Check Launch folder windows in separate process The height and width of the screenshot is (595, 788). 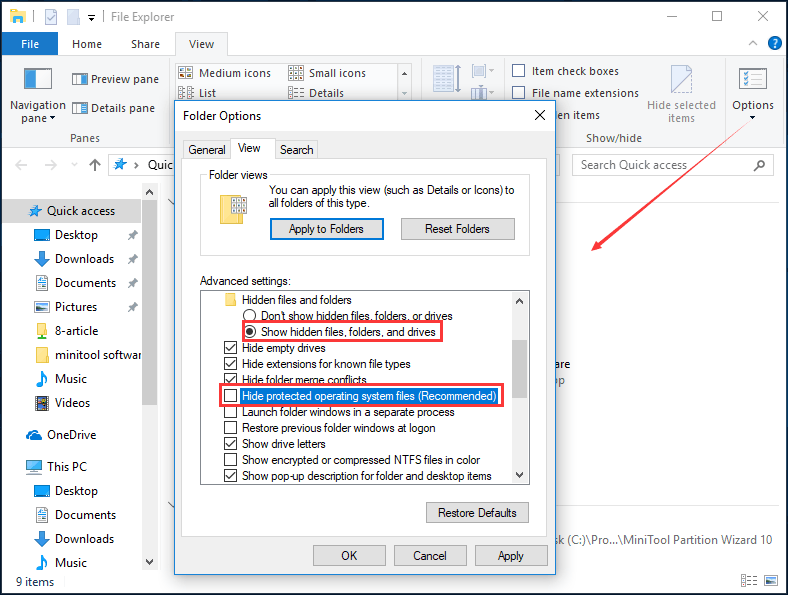[230, 412]
